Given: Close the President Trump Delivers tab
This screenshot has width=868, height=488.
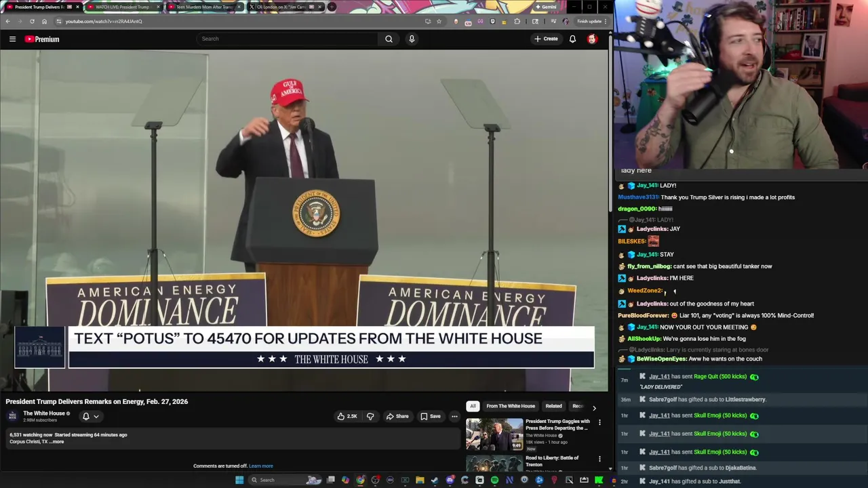Looking at the screenshot, I should tap(77, 7).
